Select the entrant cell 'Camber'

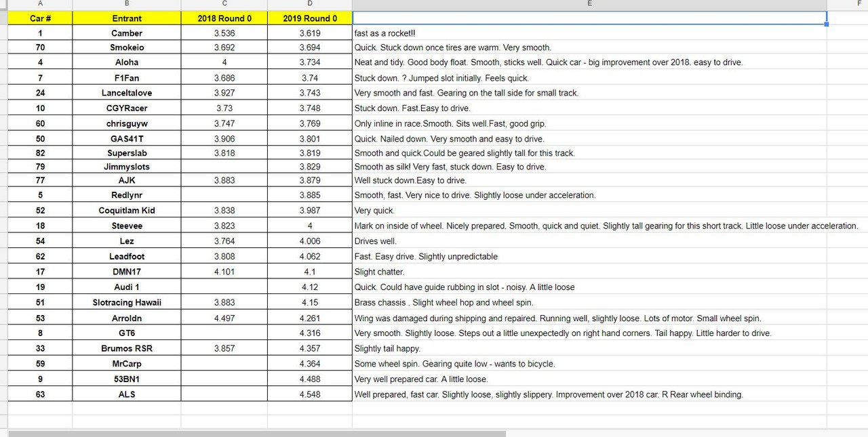click(x=127, y=33)
